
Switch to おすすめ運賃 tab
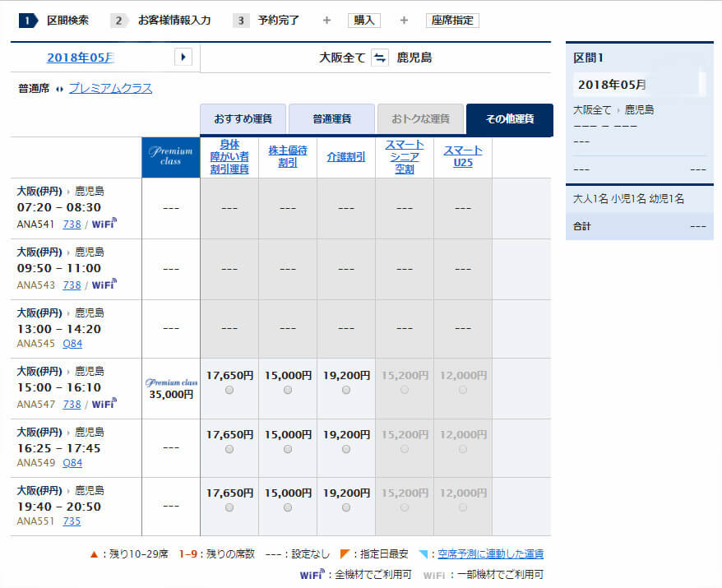[243, 119]
